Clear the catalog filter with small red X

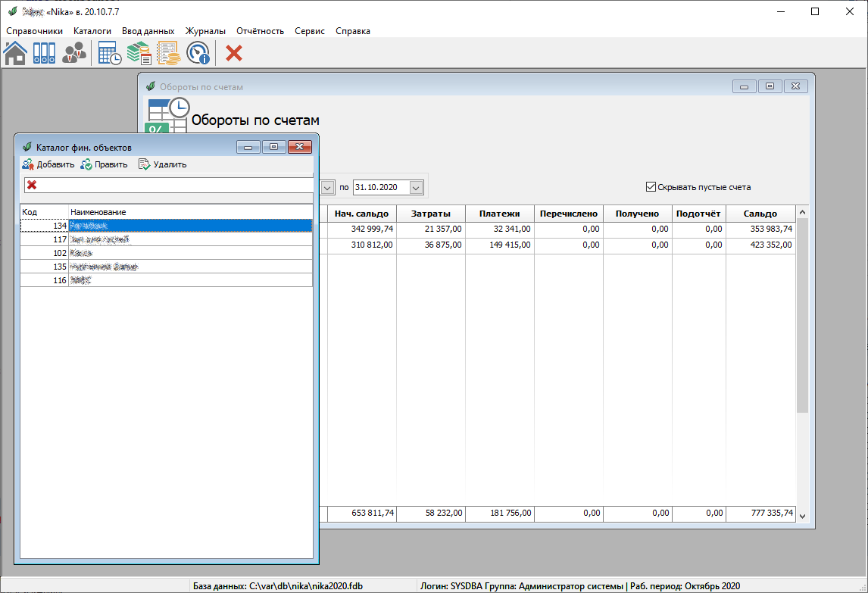(32, 186)
